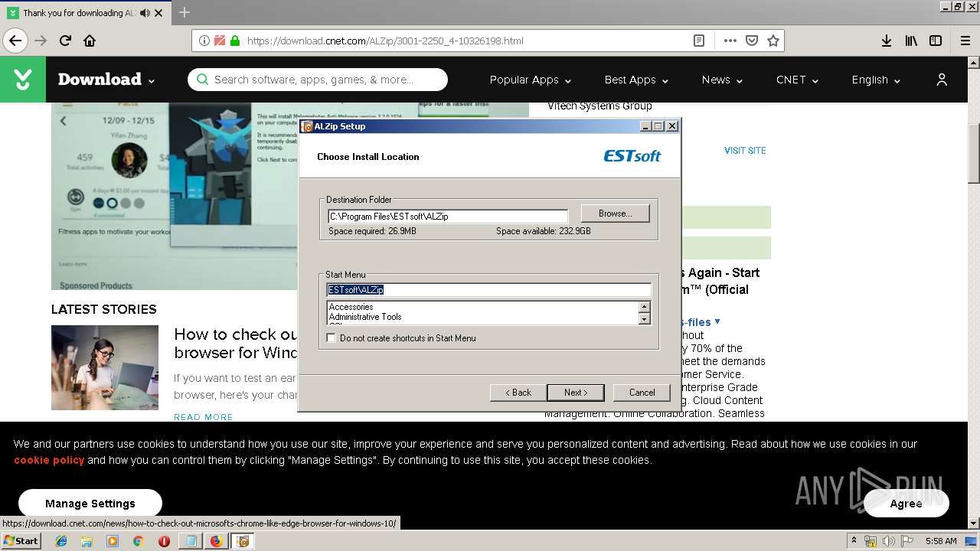
Task: Open Firefox downloads arrow
Action: tap(886, 41)
